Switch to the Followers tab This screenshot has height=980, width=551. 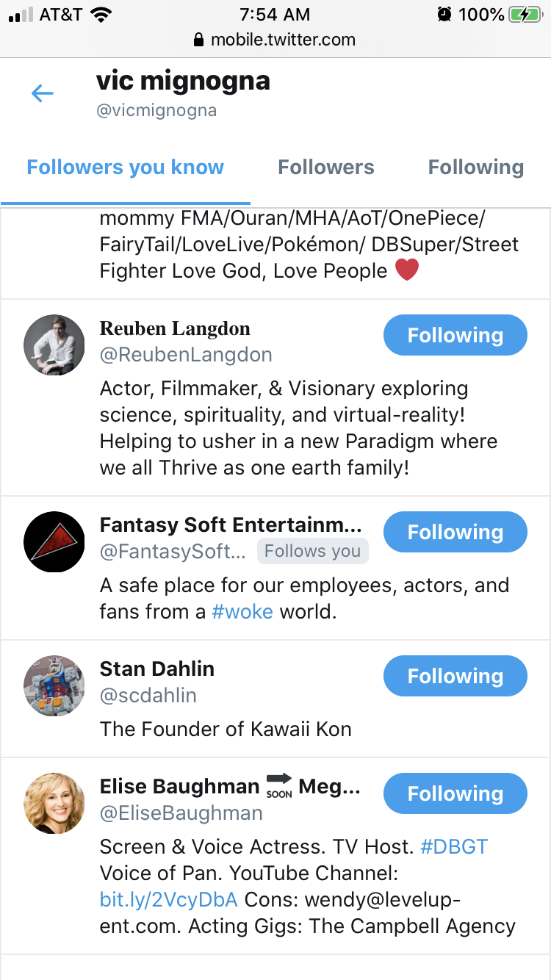point(326,167)
